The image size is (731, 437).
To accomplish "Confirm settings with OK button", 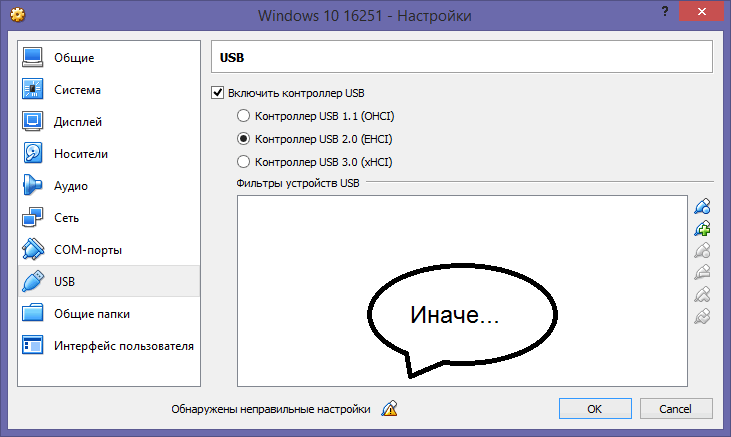I will point(595,409).
